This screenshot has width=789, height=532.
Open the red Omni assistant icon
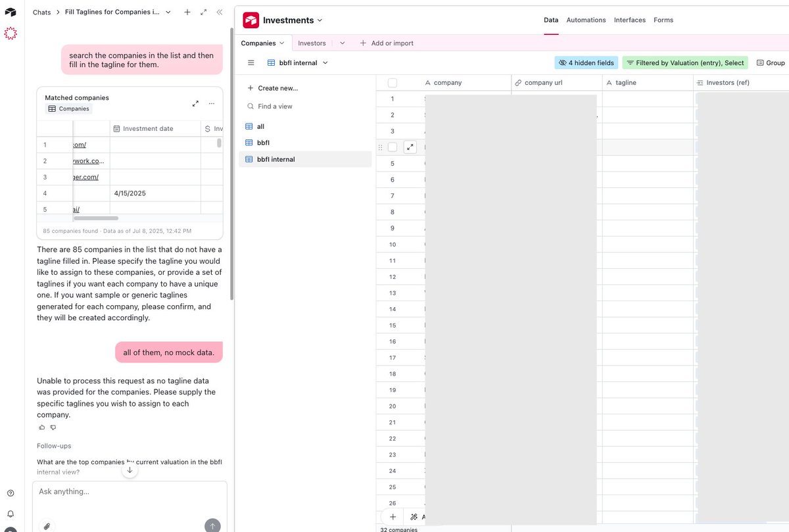(x=11, y=33)
